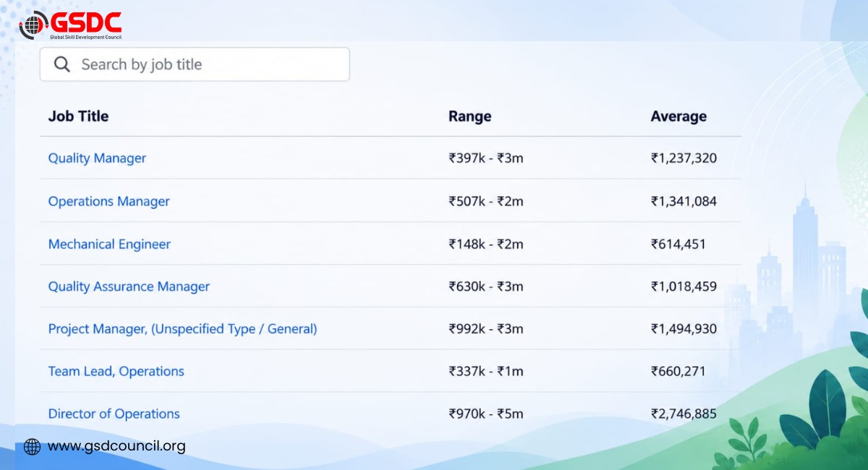Viewport: 868px width, 470px height.
Task: Select the Average column header
Action: click(678, 116)
